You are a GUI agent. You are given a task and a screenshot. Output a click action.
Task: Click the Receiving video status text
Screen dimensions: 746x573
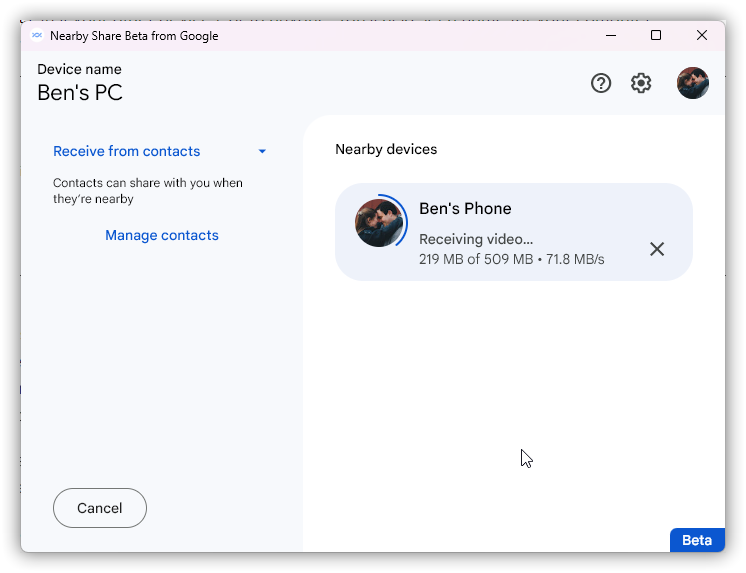476,239
